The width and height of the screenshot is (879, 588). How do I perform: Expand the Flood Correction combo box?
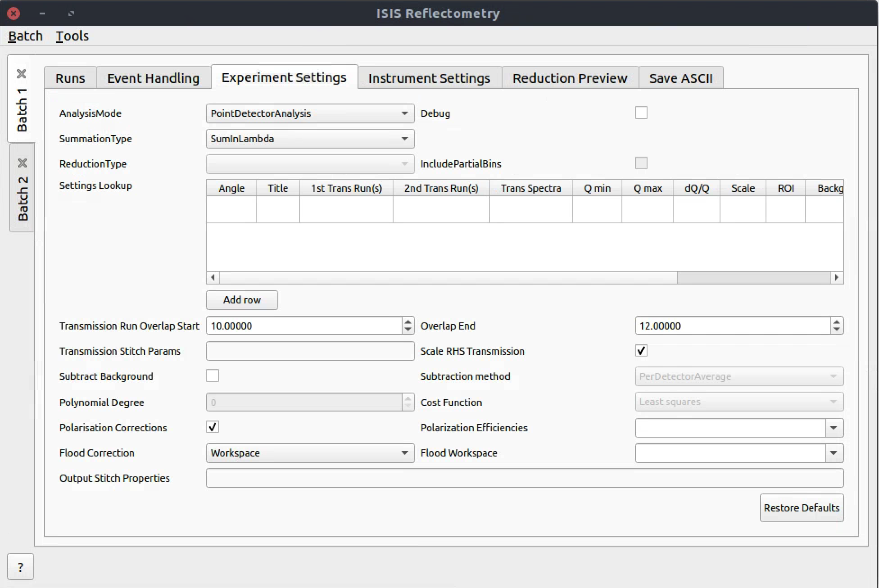tap(310, 453)
